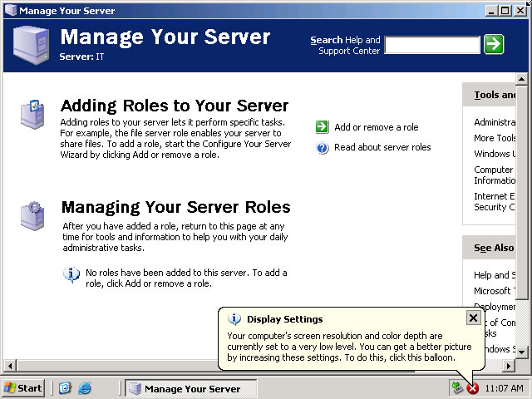Click the Managing Your Server Roles gear icon

coord(32,216)
